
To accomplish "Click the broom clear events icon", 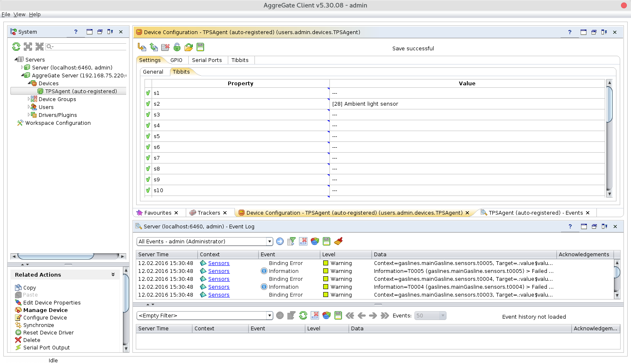I will click(338, 241).
